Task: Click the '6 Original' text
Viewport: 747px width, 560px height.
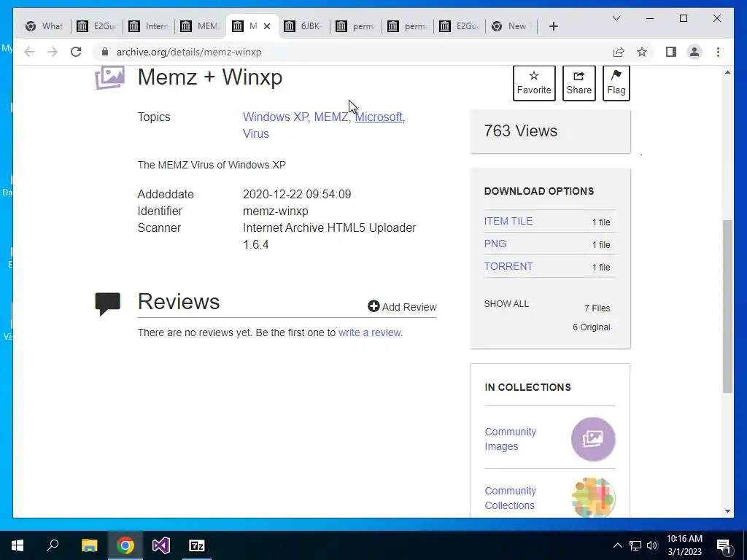Action: click(x=591, y=327)
